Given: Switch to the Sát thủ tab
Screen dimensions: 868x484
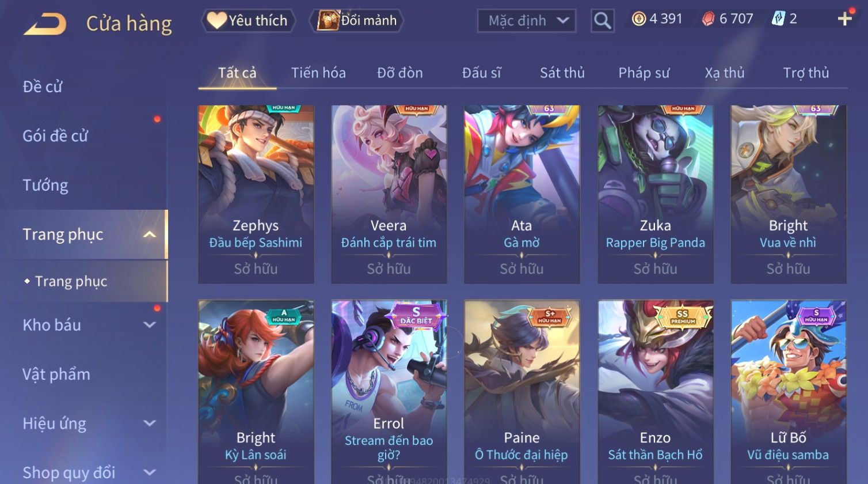Looking at the screenshot, I should (x=562, y=73).
